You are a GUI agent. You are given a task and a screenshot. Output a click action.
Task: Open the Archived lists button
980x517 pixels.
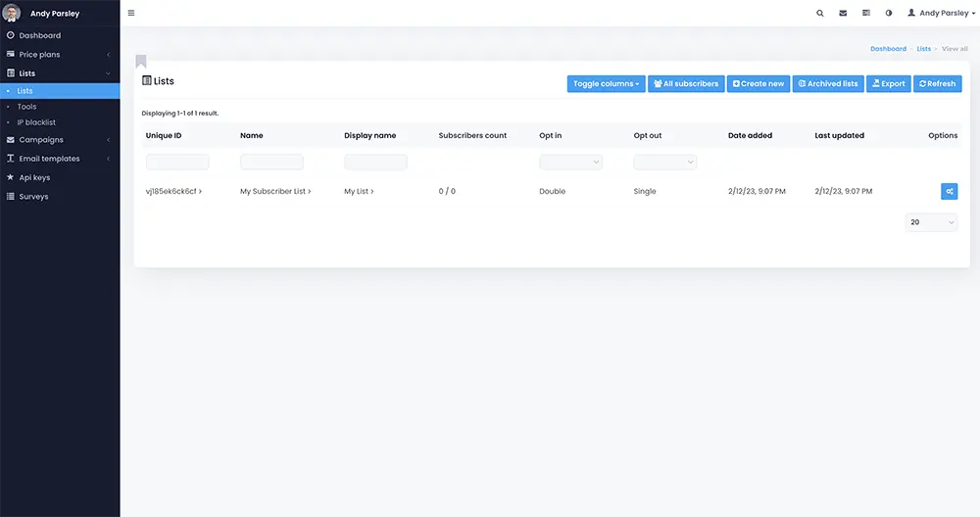pos(828,83)
